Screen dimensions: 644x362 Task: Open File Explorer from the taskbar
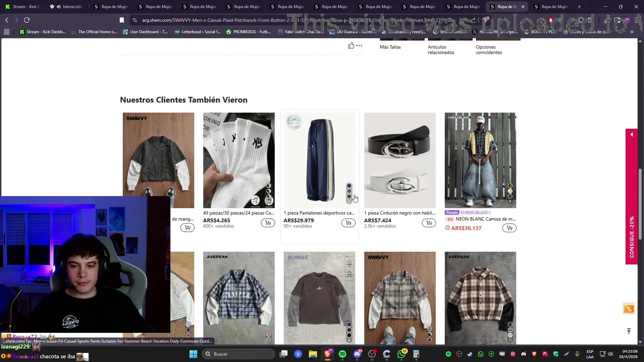[x=312, y=354]
